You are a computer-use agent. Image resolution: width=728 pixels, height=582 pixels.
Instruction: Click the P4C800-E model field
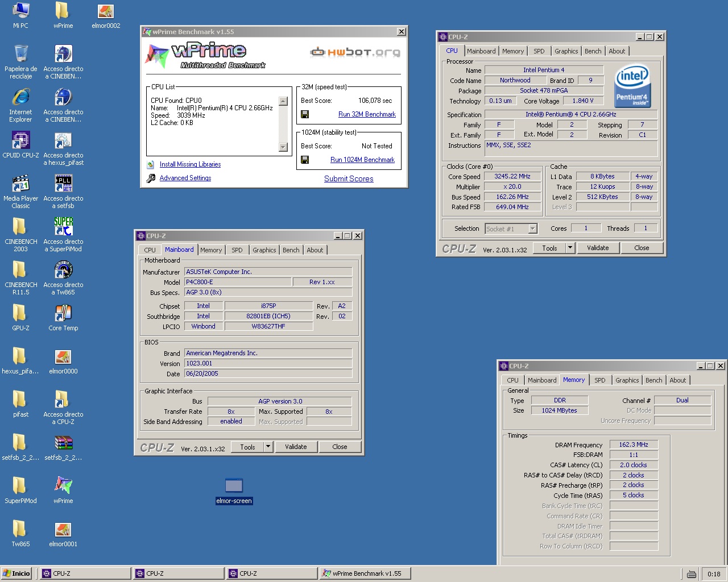[237, 282]
